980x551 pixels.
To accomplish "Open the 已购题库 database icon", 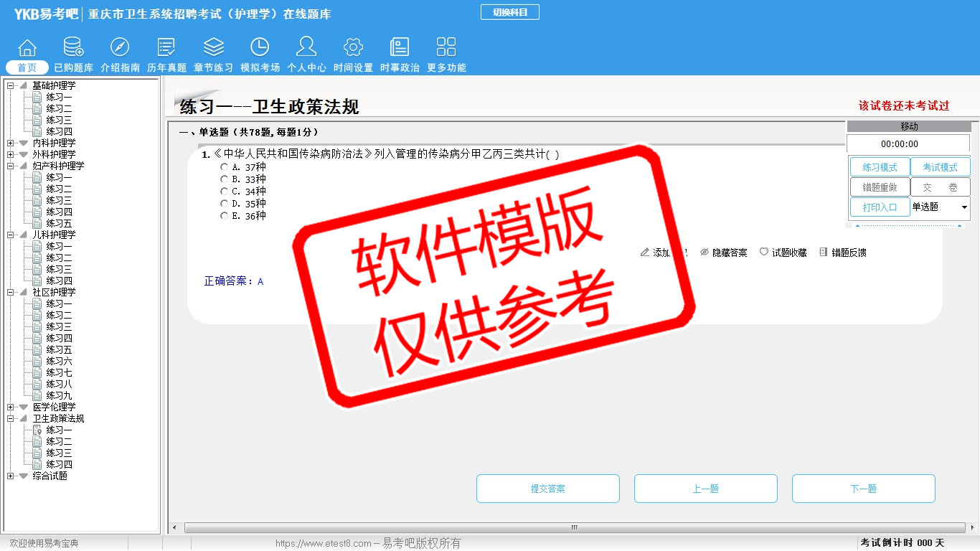I will tap(73, 48).
